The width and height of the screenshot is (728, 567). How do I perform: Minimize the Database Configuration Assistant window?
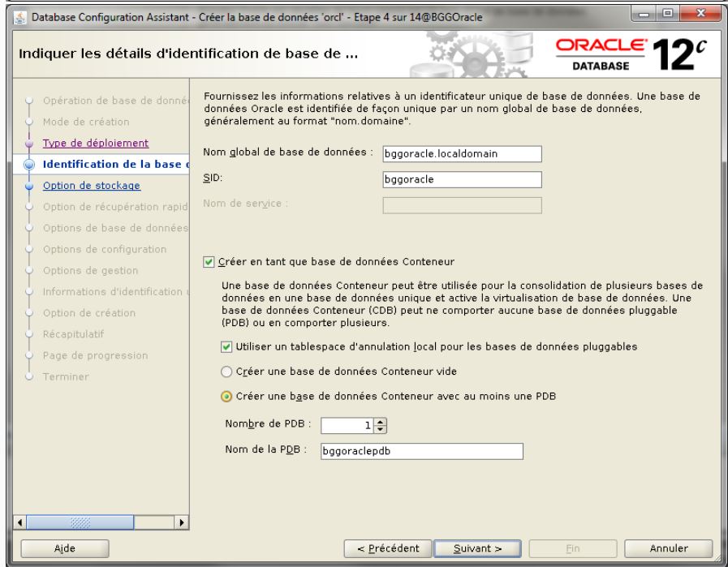point(644,14)
